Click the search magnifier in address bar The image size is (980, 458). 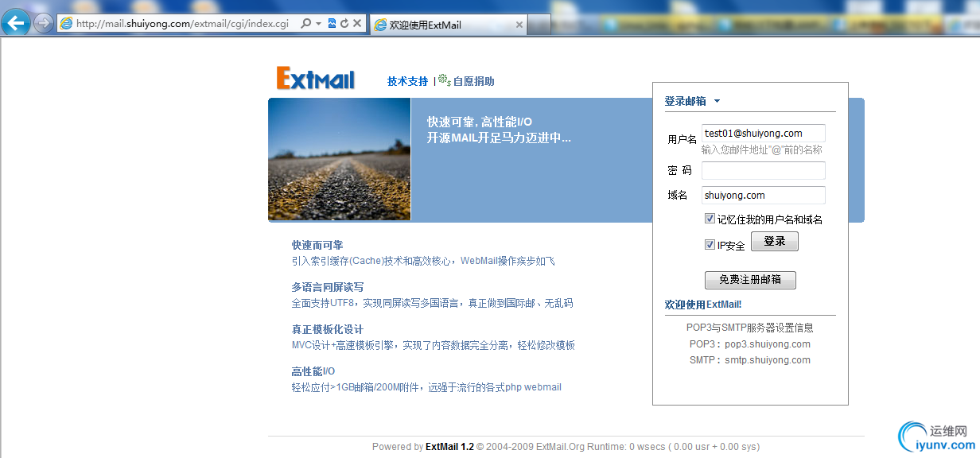[x=306, y=24]
